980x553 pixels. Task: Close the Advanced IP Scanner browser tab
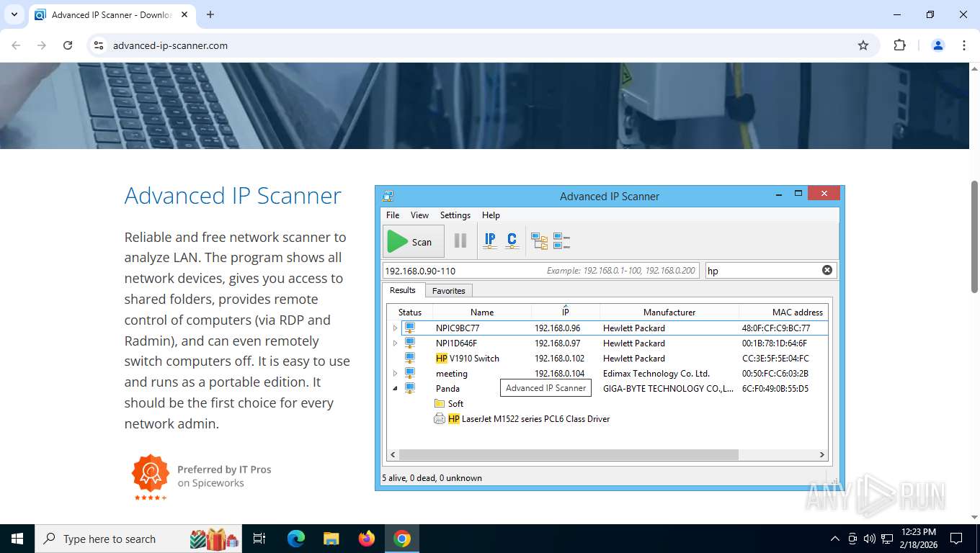(x=184, y=14)
